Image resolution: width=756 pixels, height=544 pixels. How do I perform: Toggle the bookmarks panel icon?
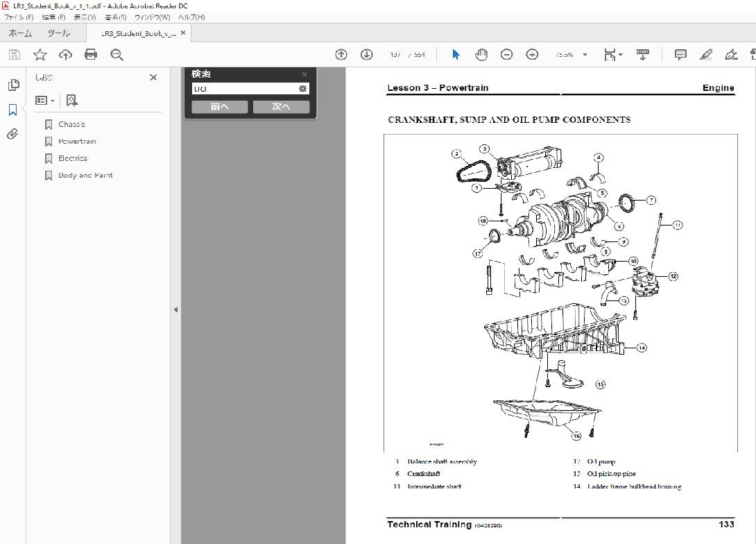pyautogui.click(x=12, y=110)
